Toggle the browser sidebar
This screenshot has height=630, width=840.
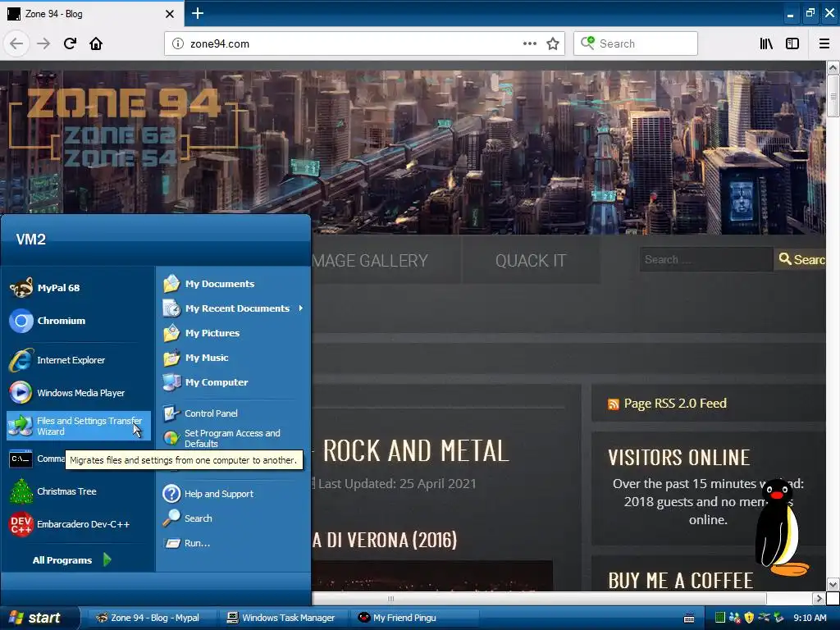[792, 43]
